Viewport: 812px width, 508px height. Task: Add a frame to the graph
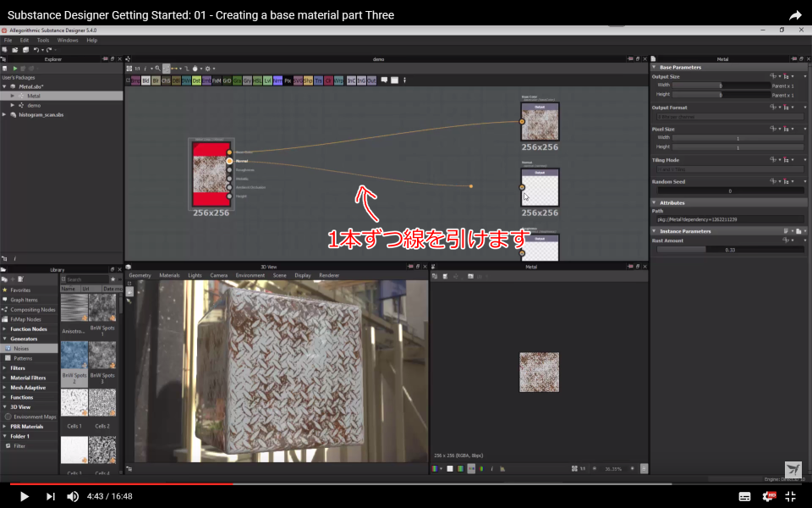[394, 80]
